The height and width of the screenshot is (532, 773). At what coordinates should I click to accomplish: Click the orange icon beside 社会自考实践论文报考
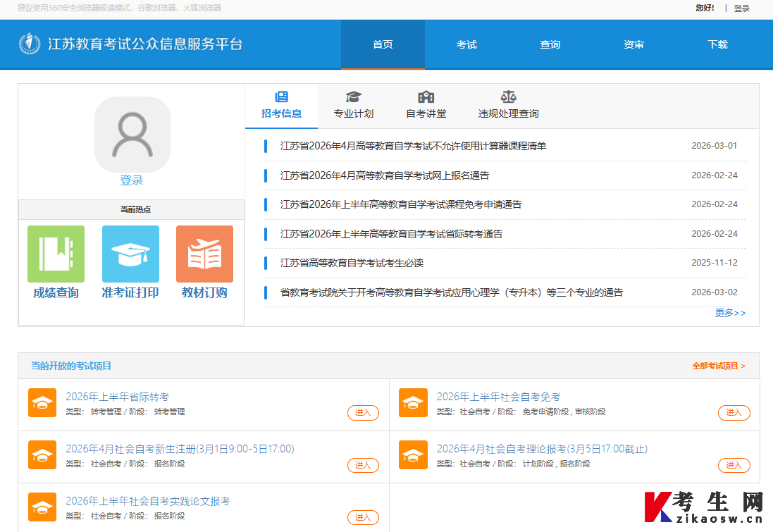coord(42,507)
